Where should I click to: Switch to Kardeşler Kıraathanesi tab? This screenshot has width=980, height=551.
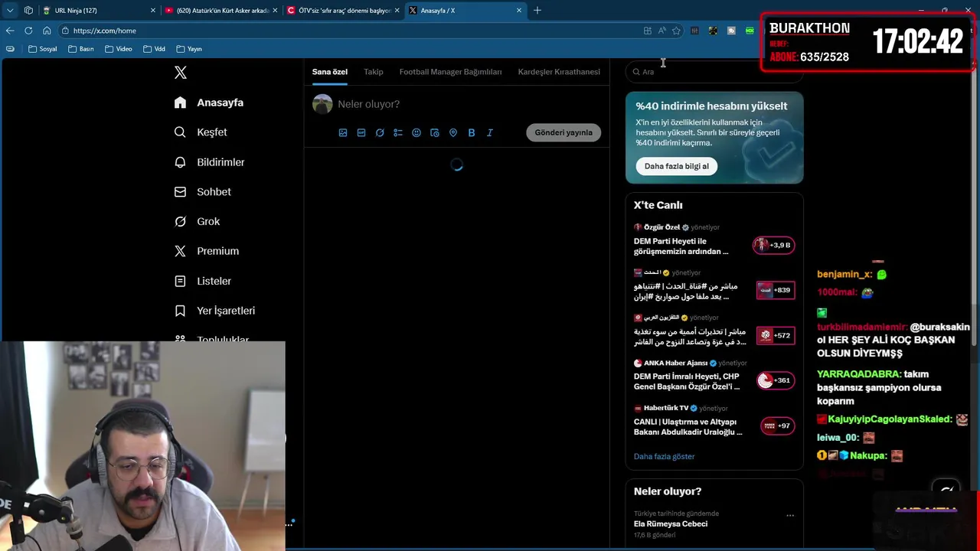click(x=559, y=72)
